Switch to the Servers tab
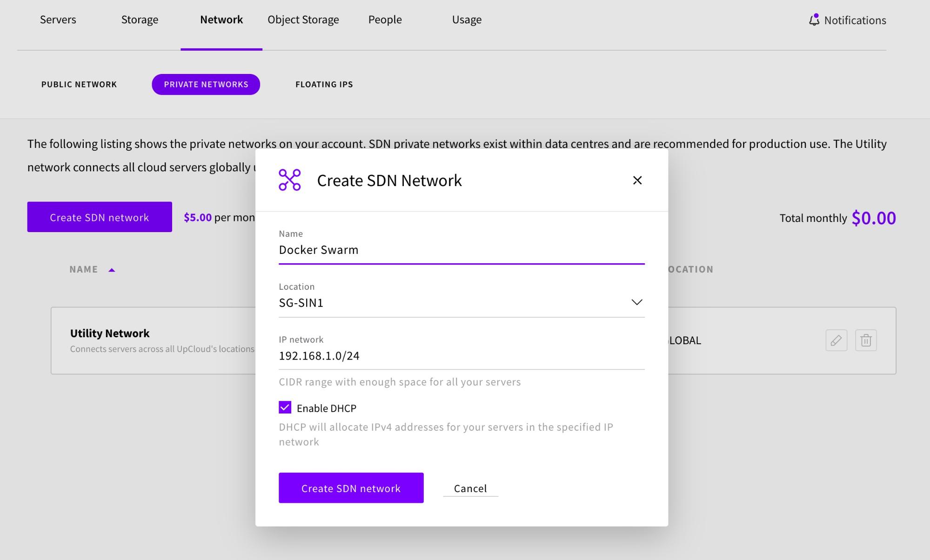This screenshot has height=560, width=930. click(58, 20)
